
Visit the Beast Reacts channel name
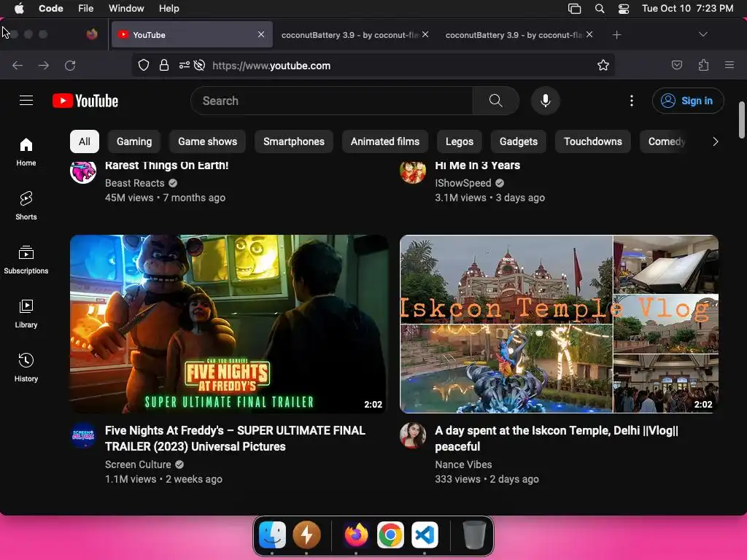135,183
